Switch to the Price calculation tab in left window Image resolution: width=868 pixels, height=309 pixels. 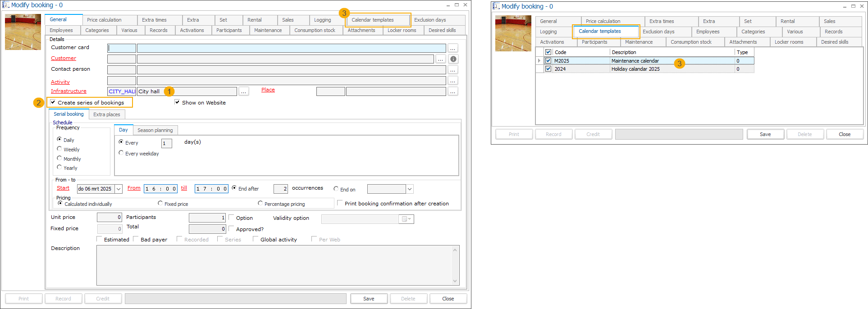click(x=104, y=20)
